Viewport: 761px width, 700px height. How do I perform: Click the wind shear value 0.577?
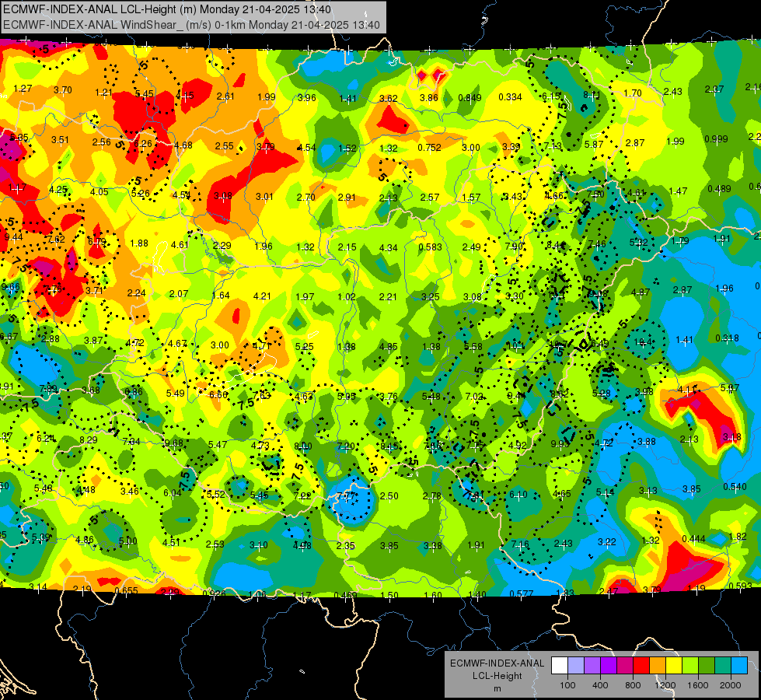(522, 593)
